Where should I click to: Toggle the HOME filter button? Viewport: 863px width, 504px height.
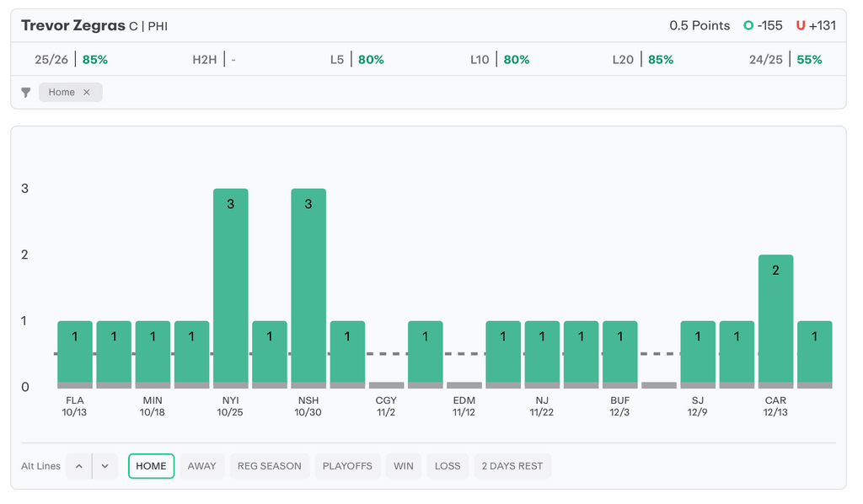(152, 466)
